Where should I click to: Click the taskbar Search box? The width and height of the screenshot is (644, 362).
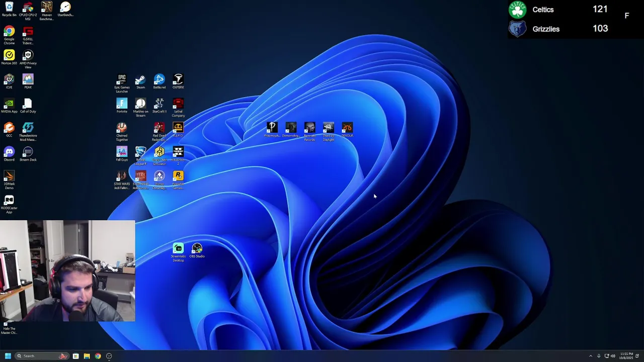42,356
